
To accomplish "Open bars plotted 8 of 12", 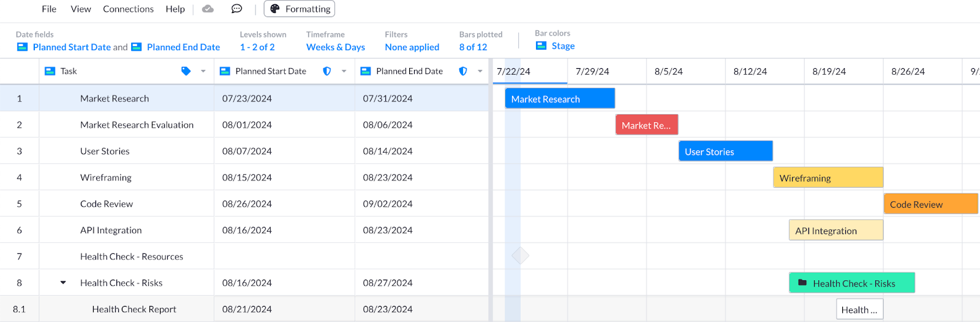I will coord(473,47).
